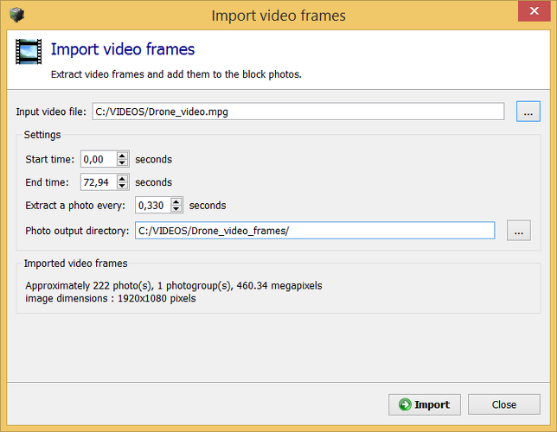Decrease the End time value
This screenshot has height=433, width=557.
click(122, 186)
